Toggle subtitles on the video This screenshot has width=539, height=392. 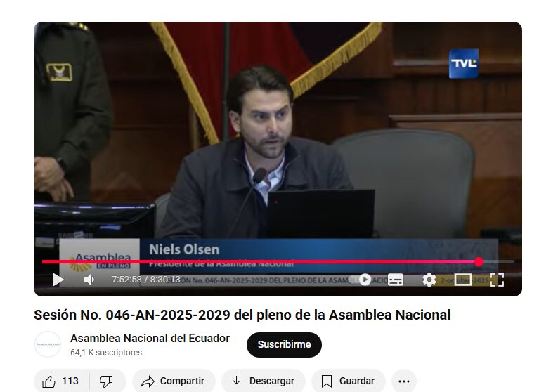[x=396, y=280]
